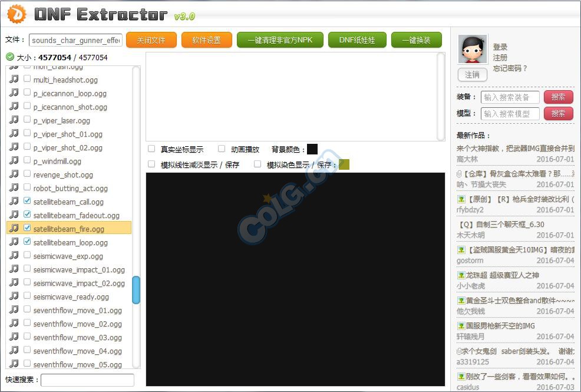Viewport: 581px width, 392px height.
Task: Toggle 模拟染色显示 checkbox
Action: click(258, 164)
